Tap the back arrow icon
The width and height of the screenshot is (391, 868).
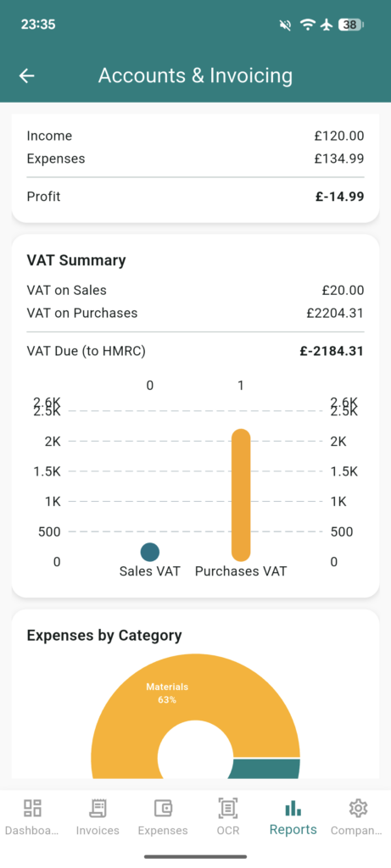click(x=26, y=75)
